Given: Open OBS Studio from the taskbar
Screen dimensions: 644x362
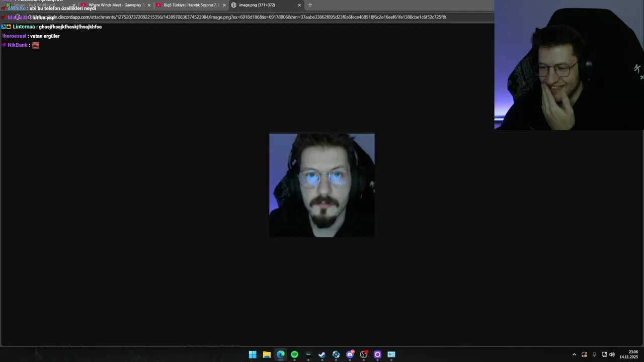Looking at the screenshot, I should click(364, 354).
